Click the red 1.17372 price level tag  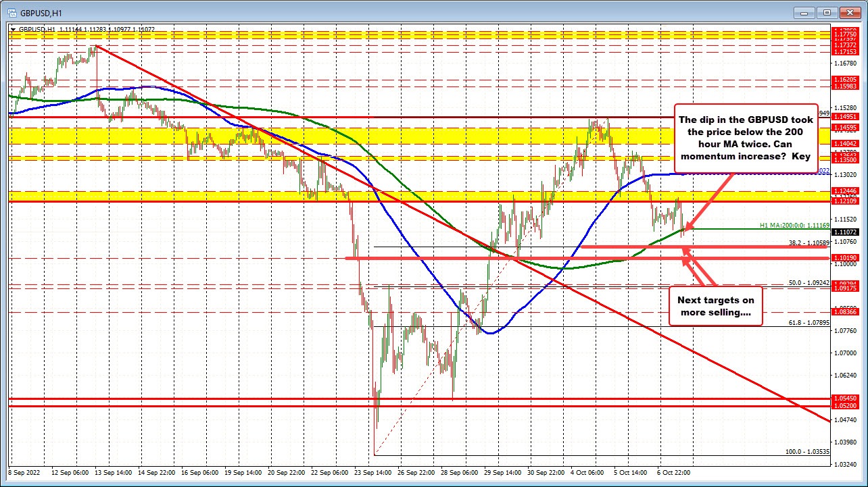click(845, 45)
